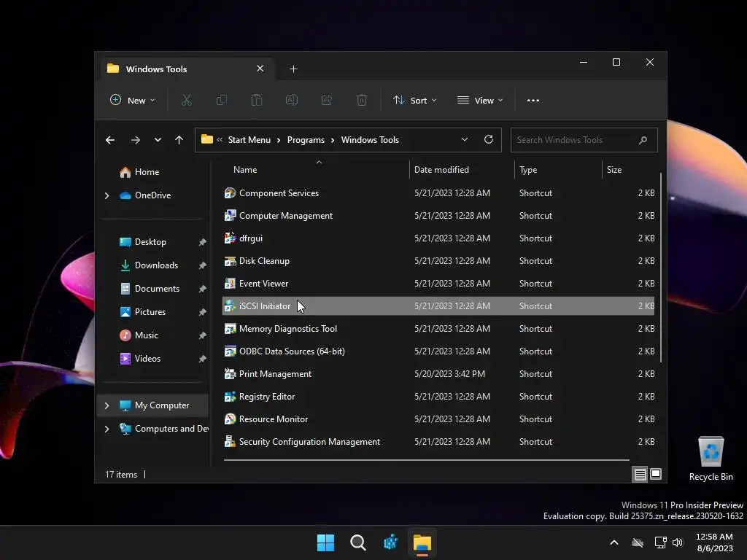
Task: Close the Windows Tools tab
Action: (x=260, y=69)
